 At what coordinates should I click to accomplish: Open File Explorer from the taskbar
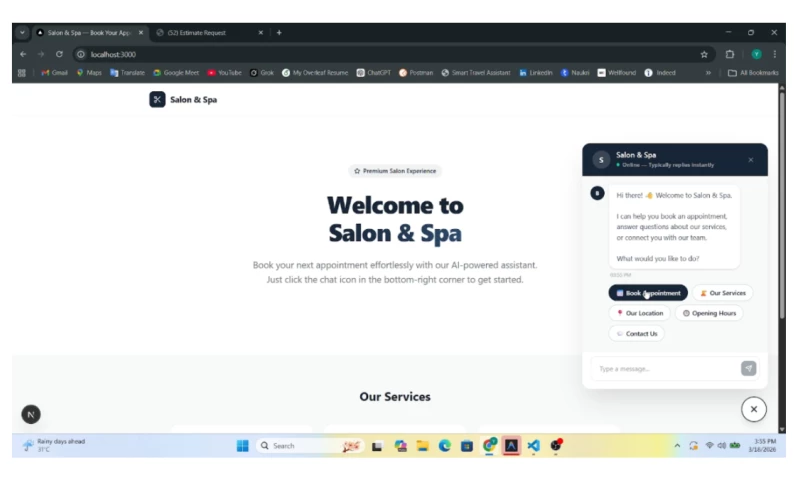click(x=422, y=446)
